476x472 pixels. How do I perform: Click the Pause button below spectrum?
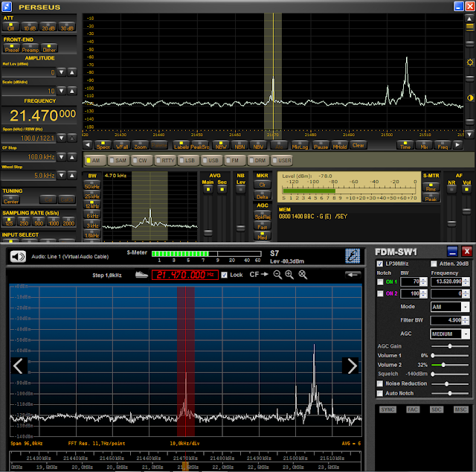tap(321, 145)
